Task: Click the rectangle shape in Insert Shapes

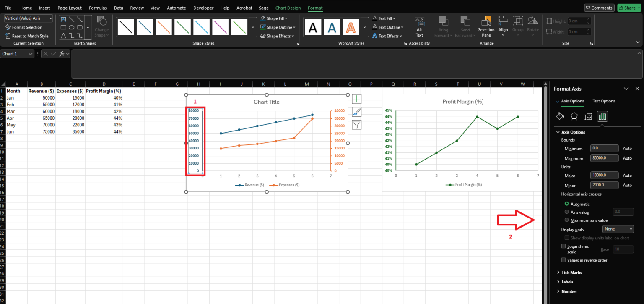Action: point(63,27)
